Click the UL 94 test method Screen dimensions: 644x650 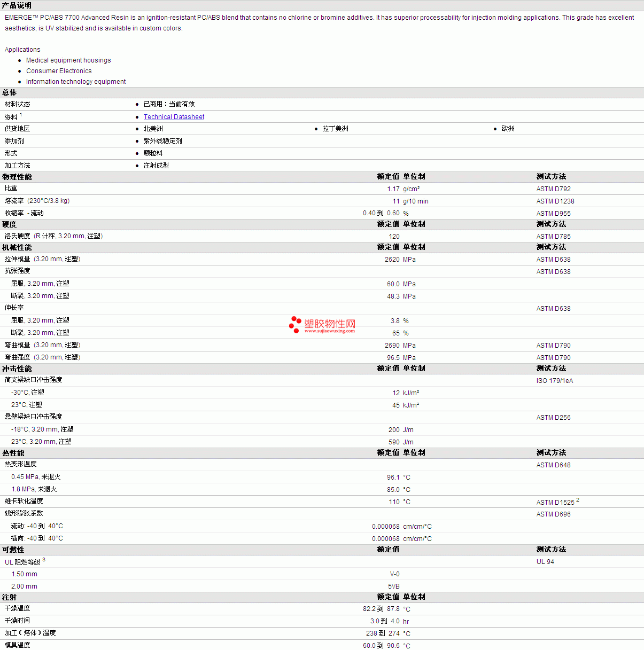coord(545,562)
